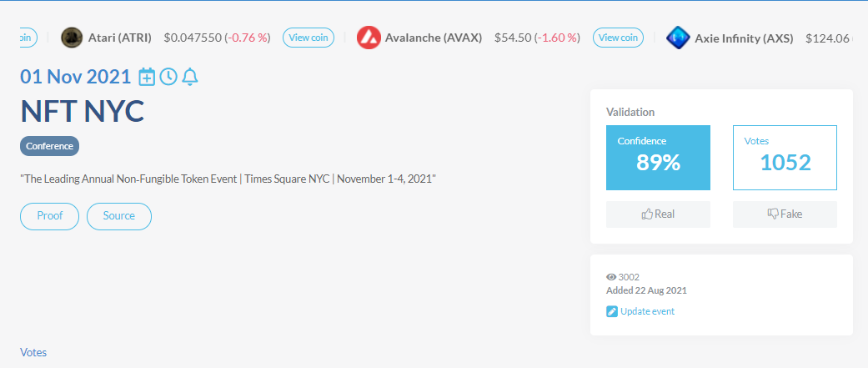Click the Update event link text
Screen dimensions: 868x368
(x=647, y=312)
